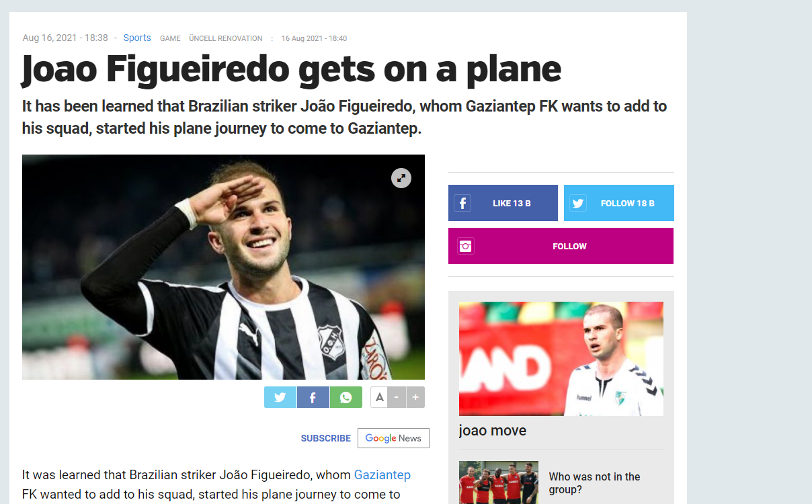Click the 'Joao Figueiredo gets on a plane' headline

tap(292, 69)
